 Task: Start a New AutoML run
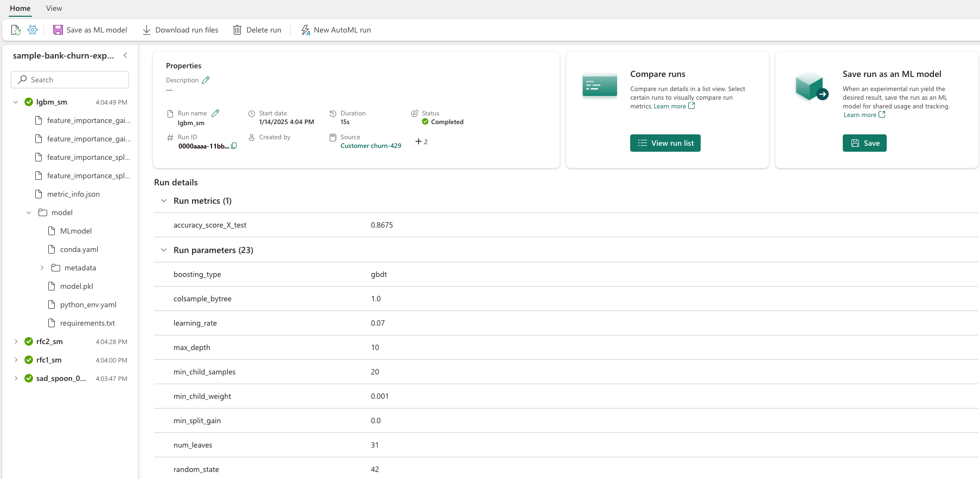(x=336, y=30)
